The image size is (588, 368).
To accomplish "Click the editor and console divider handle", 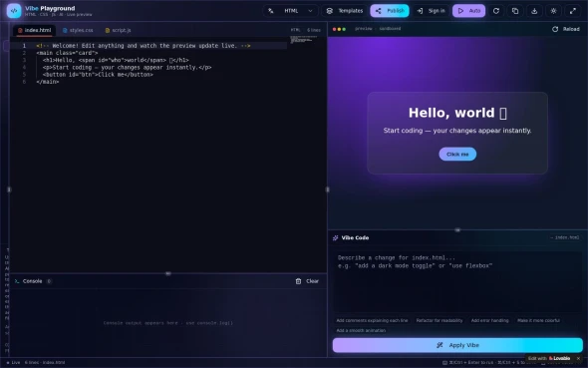I will point(168,273).
